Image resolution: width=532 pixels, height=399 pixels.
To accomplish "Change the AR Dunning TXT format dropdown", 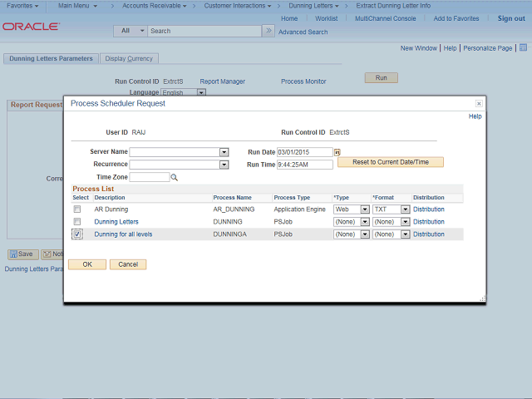I will click(x=405, y=209).
